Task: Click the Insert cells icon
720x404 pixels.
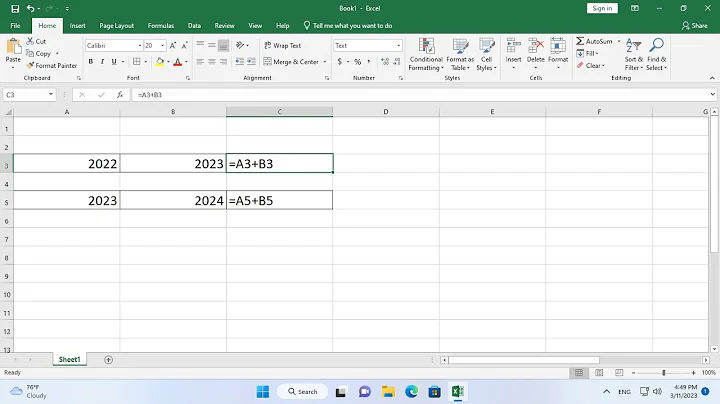Action: point(513,46)
